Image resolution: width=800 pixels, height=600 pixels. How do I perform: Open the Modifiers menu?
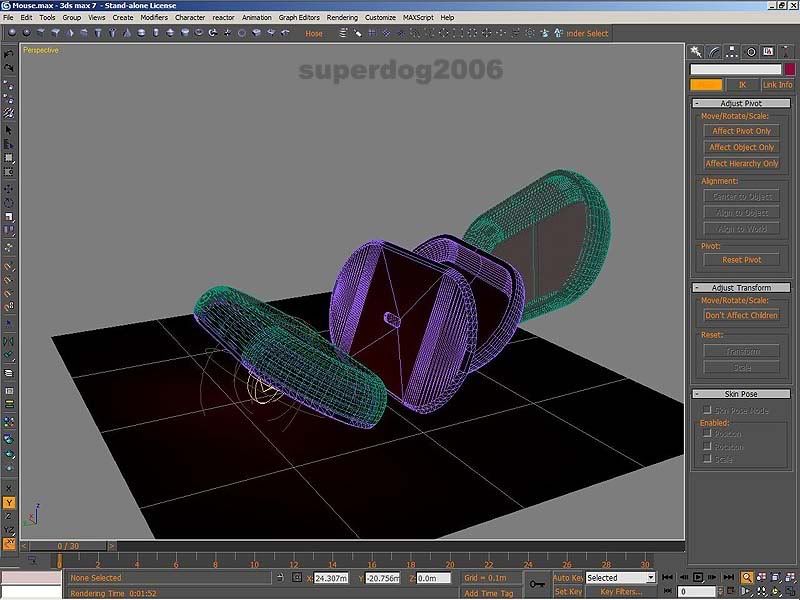click(154, 18)
